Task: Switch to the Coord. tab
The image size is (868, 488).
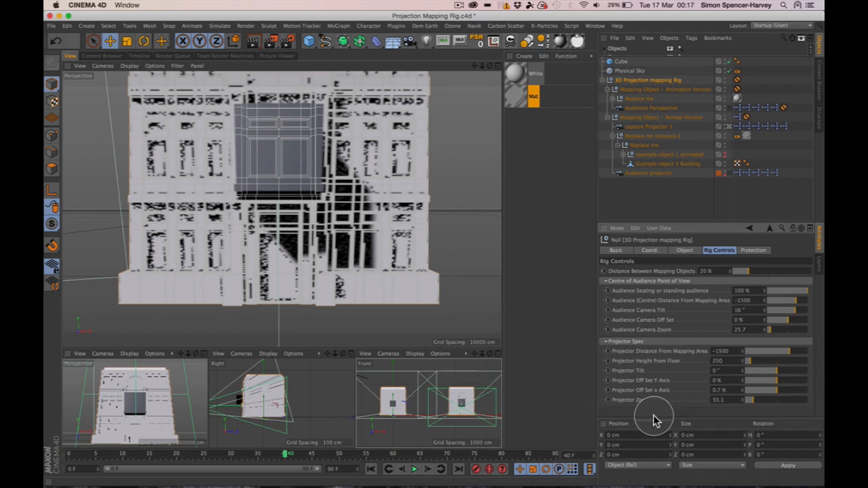Action: coord(650,250)
